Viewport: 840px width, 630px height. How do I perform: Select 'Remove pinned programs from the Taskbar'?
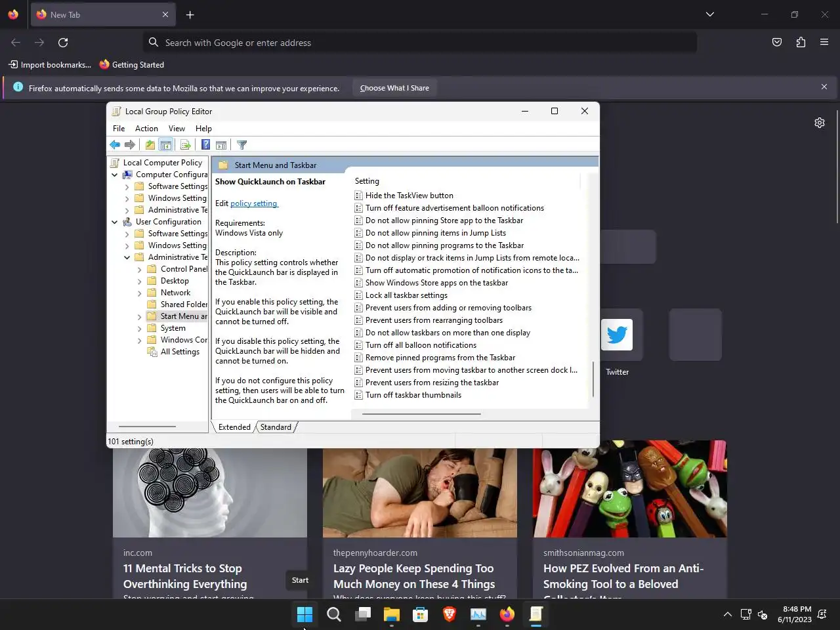[x=440, y=358]
